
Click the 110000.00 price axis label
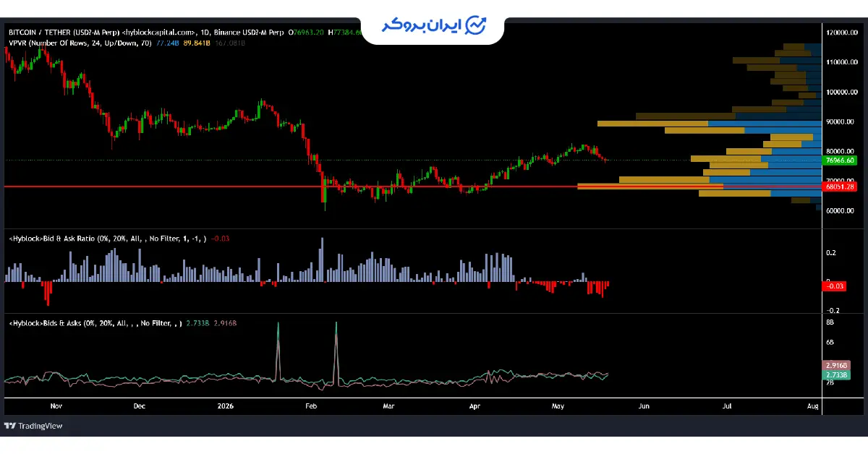(843, 63)
